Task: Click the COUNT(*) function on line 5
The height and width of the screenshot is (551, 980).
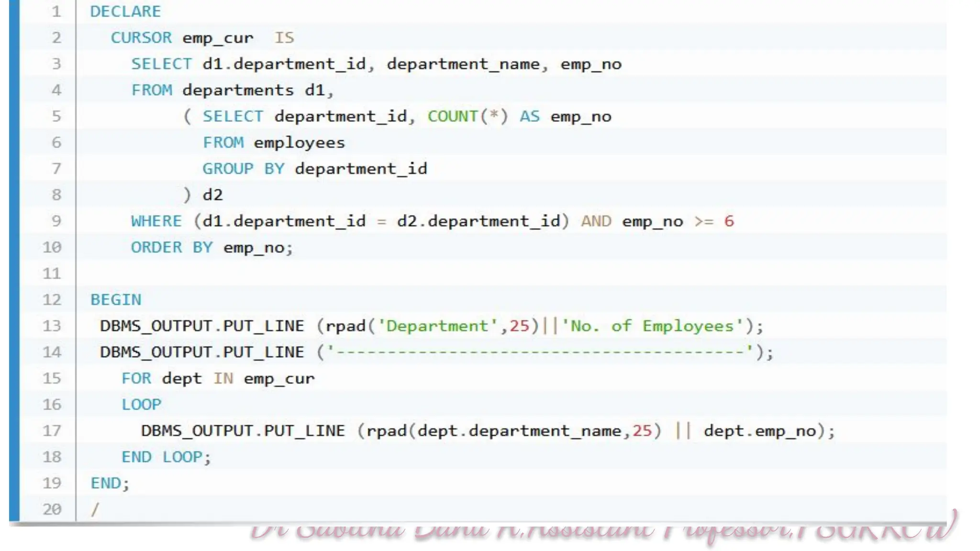Action: tap(467, 116)
